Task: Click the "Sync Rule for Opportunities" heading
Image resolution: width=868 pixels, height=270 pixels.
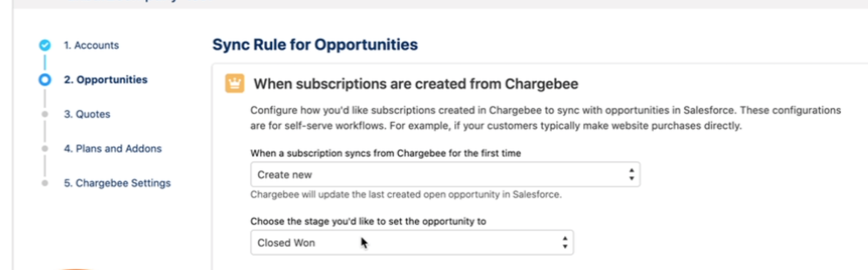Action: pyautogui.click(x=315, y=44)
